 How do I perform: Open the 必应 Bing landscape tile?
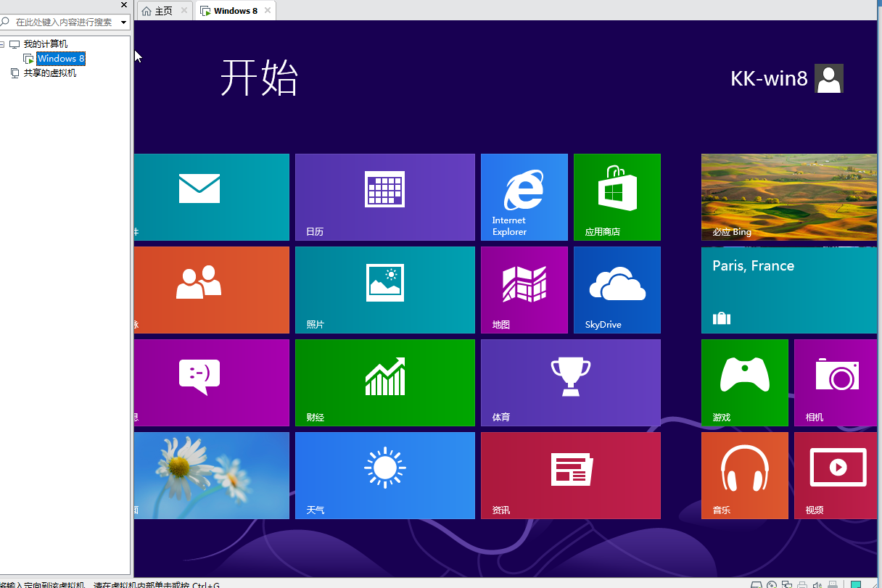(789, 196)
